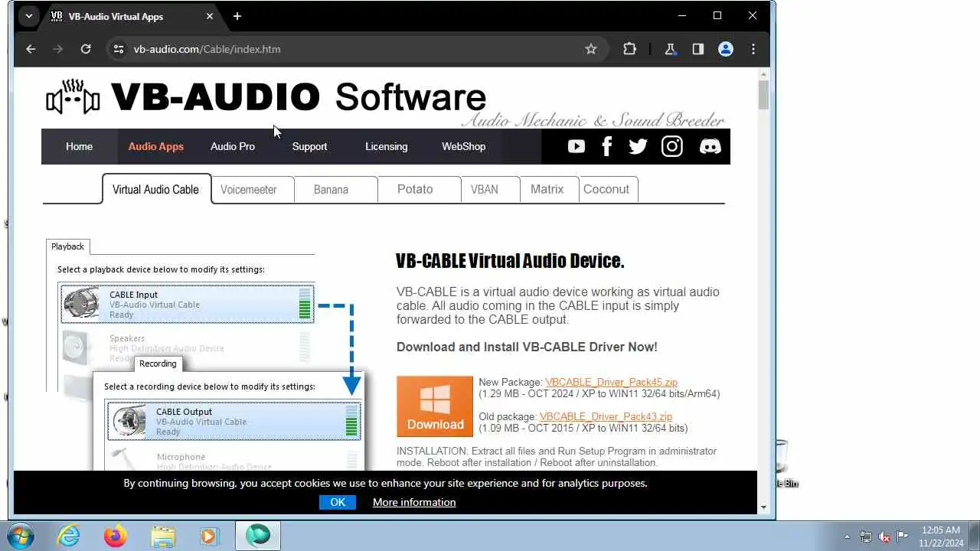Click the 'VB-CABLE Virtual Audio Device.' heading

[510, 261]
